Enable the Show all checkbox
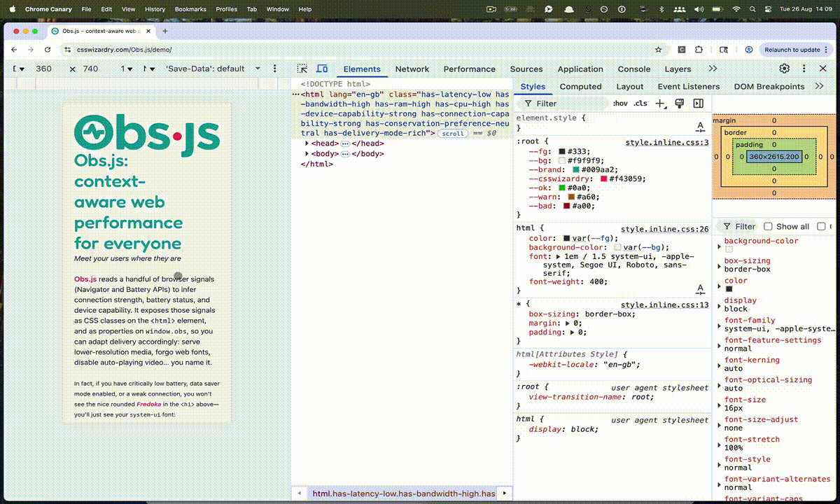Screen dimensions: 840x504 pos(768,226)
